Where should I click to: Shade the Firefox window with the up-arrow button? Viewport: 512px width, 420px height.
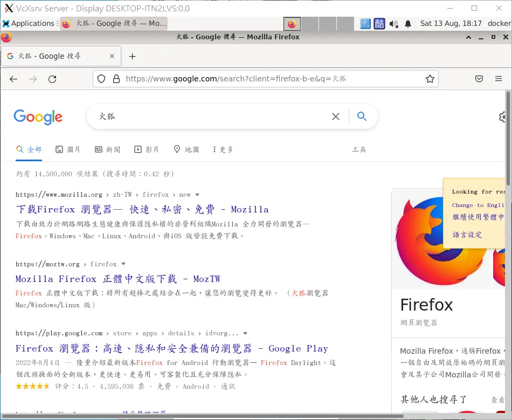pyautogui.click(x=468, y=37)
